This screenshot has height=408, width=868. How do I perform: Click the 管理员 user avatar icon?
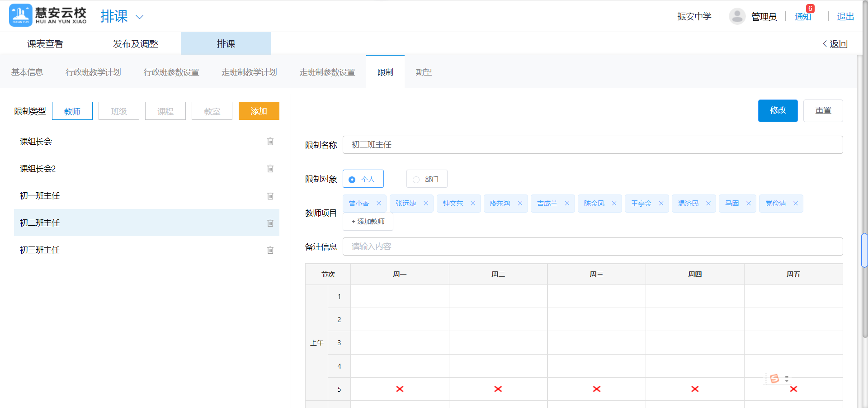click(x=737, y=16)
